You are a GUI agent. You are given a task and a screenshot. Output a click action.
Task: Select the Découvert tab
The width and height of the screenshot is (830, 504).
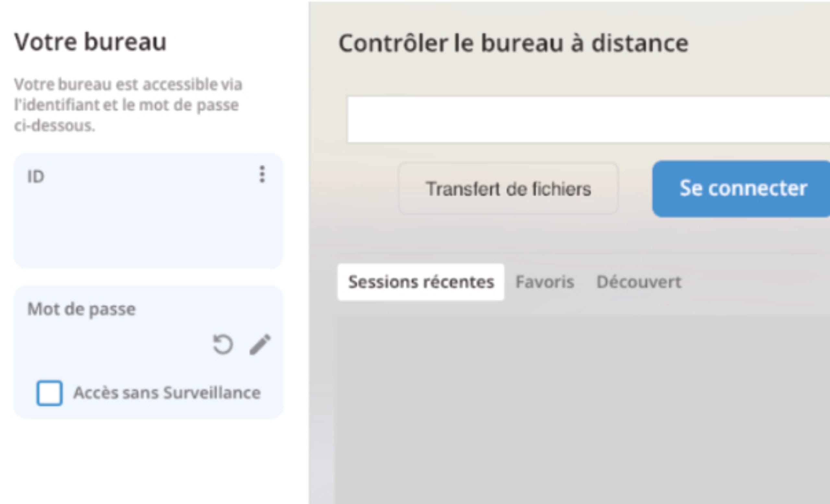pyautogui.click(x=639, y=282)
